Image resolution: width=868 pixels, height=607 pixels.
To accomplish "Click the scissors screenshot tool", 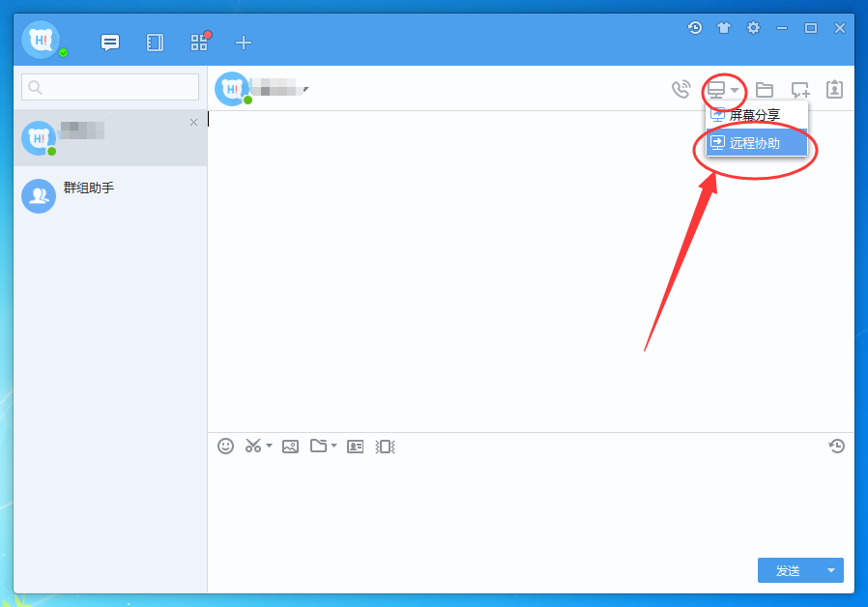I will (253, 446).
